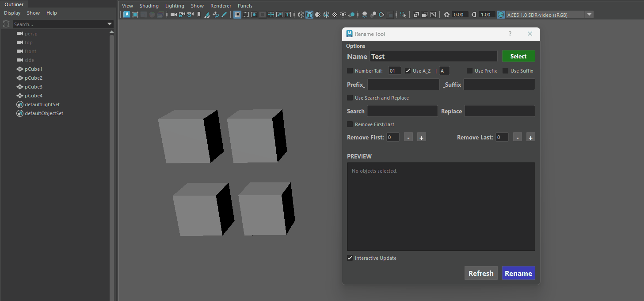Toggle 2D Pan/Zoom icon
Screen dimensions: 644x301
click(x=216, y=15)
